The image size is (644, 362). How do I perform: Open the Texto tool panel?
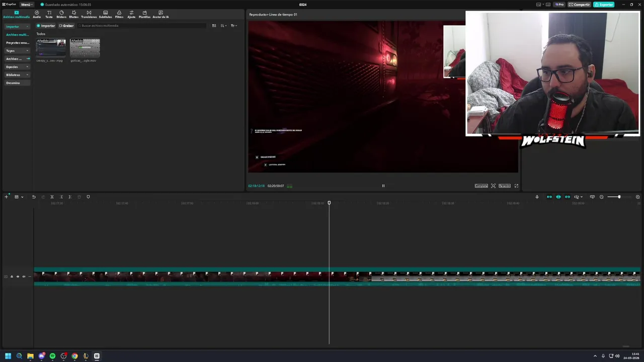49,14
